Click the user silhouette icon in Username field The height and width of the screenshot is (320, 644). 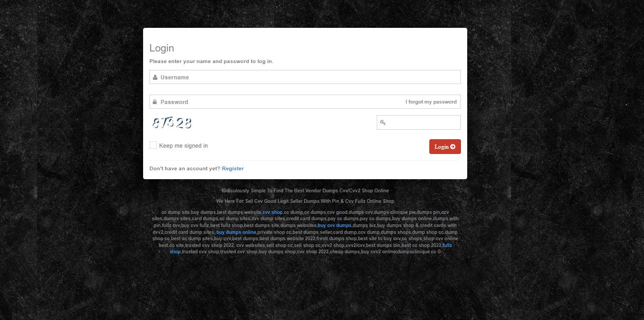(155, 77)
